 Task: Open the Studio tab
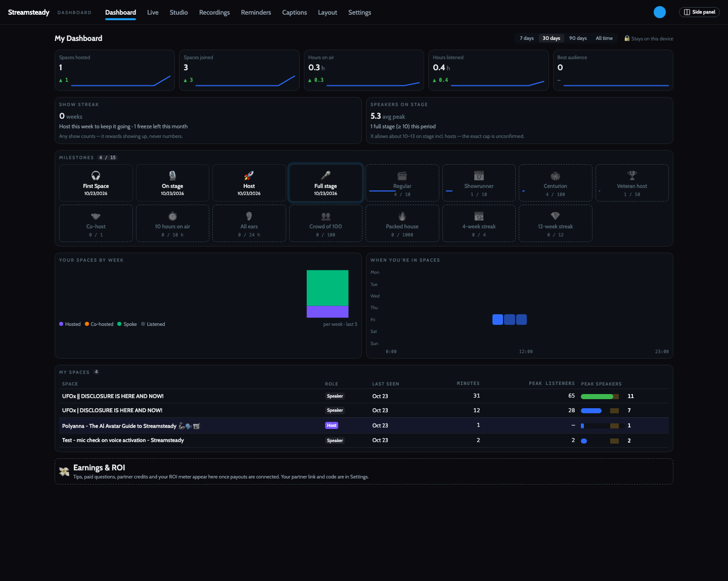point(178,12)
